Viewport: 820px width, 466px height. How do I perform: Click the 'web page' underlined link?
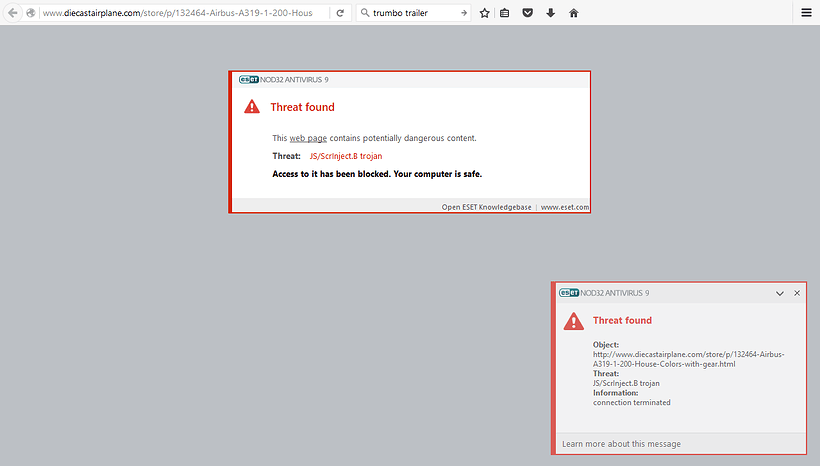(308, 138)
